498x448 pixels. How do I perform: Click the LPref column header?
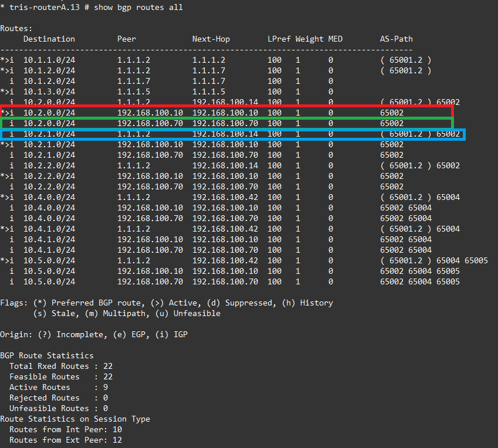(279, 39)
